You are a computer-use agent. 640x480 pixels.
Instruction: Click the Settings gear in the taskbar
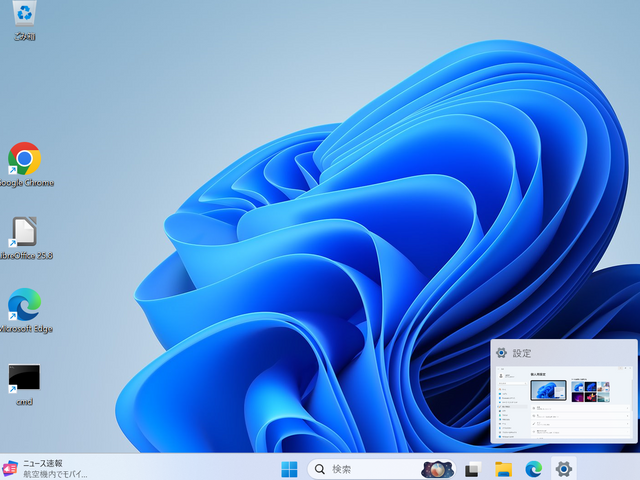tap(564, 469)
